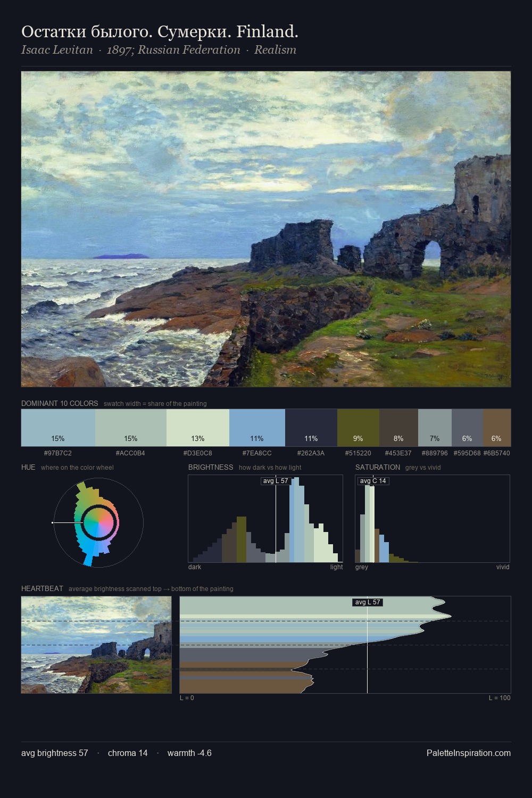Click the 'HEARTBEAT' section heading

[x=42, y=588]
